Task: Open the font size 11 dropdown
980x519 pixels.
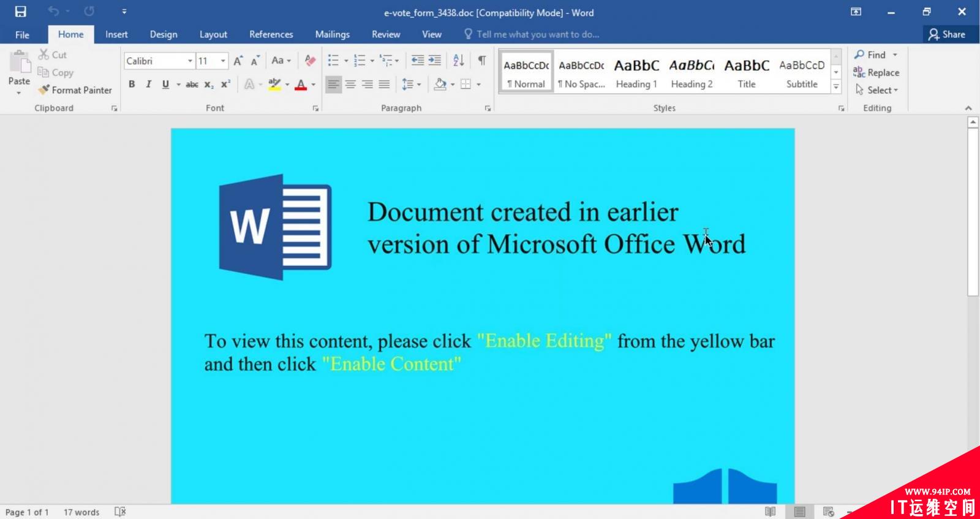Action: coord(223,61)
